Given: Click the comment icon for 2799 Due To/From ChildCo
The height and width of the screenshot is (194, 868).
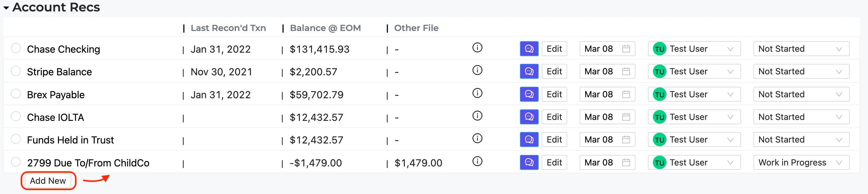Looking at the screenshot, I should click(529, 162).
